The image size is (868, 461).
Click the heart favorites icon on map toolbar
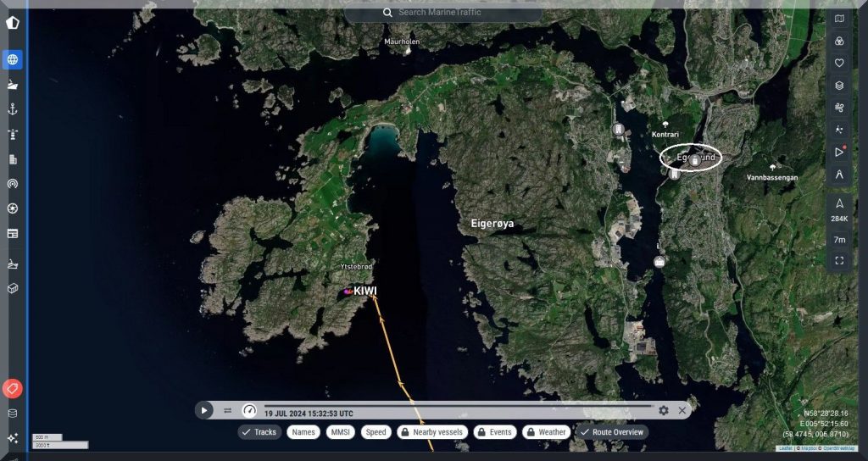pos(839,63)
